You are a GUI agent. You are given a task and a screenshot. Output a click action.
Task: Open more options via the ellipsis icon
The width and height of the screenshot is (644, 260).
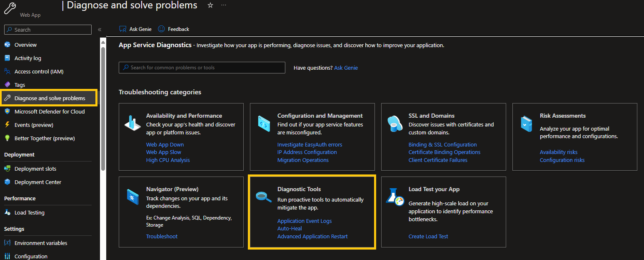pos(223,5)
